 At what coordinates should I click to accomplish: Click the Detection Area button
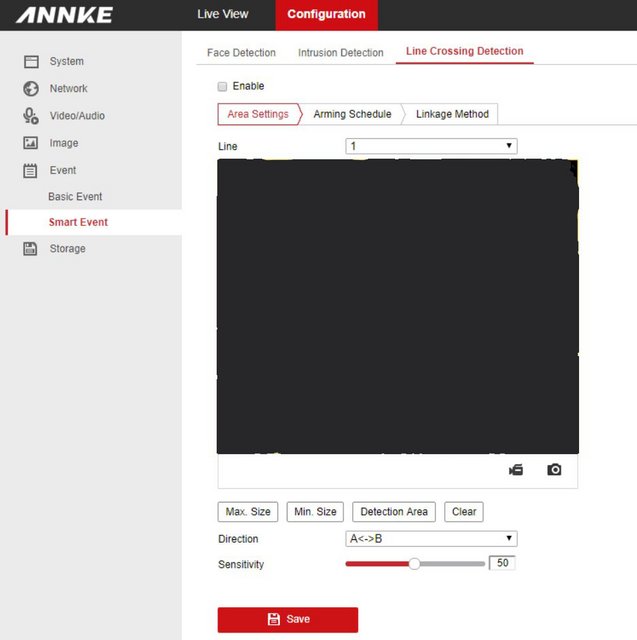coord(394,512)
